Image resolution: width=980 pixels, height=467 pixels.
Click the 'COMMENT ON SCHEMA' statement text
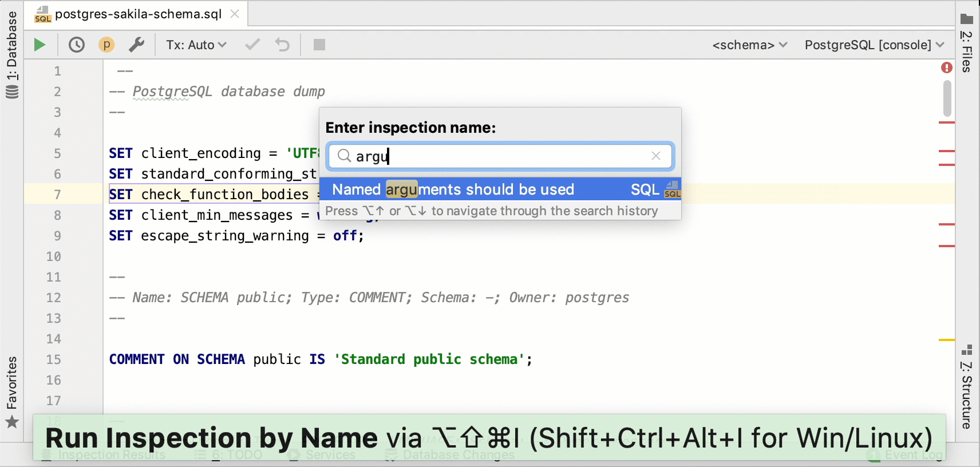[x=176, y=359]
